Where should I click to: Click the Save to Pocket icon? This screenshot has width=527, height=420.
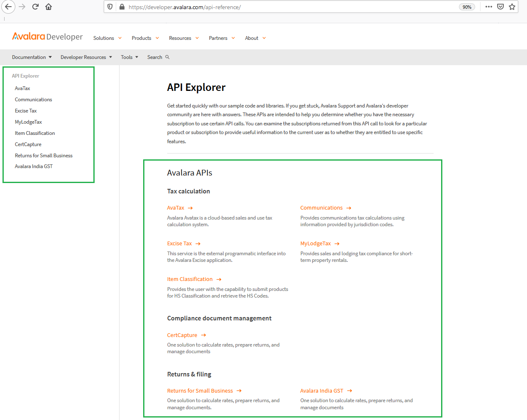(500, 7)
